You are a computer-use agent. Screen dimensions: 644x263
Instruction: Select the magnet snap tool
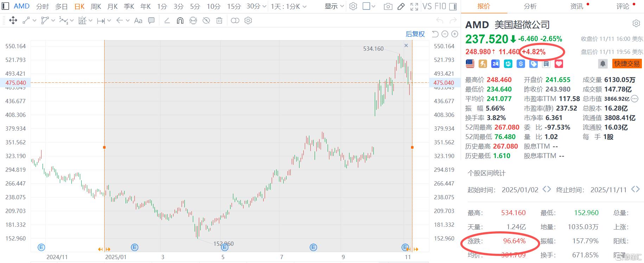pyautogui.click(x=180, y=21)
